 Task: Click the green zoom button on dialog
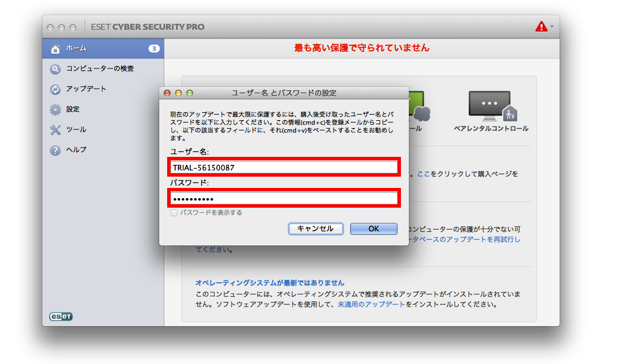tap(190, 93)
